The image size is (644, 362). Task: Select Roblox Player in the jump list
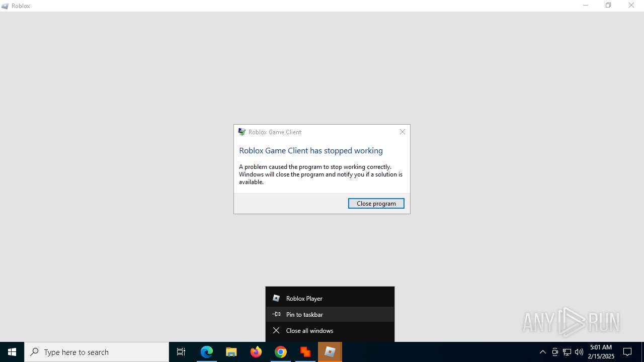point(330,298)
